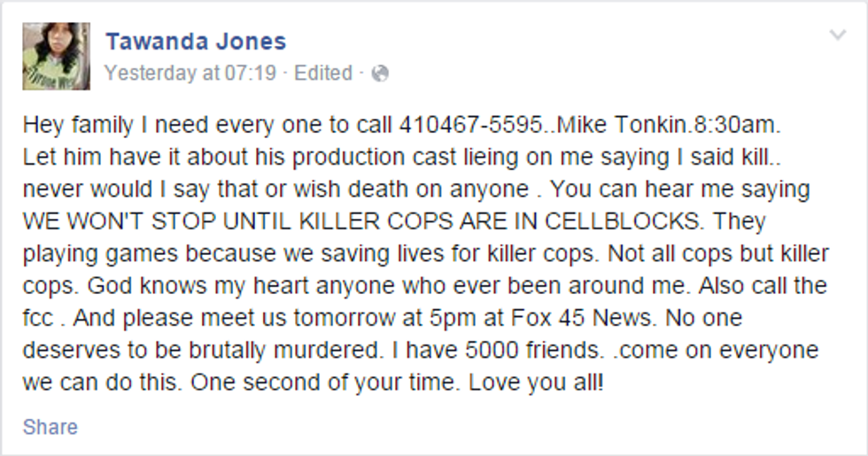
Task: View the post's Edited history
Action: point(322,73)
